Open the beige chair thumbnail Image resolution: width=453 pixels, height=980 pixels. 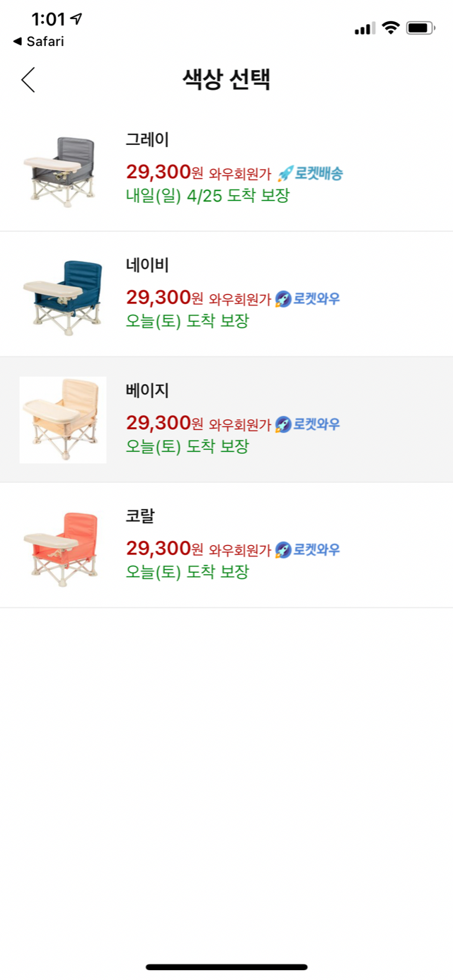63,420
